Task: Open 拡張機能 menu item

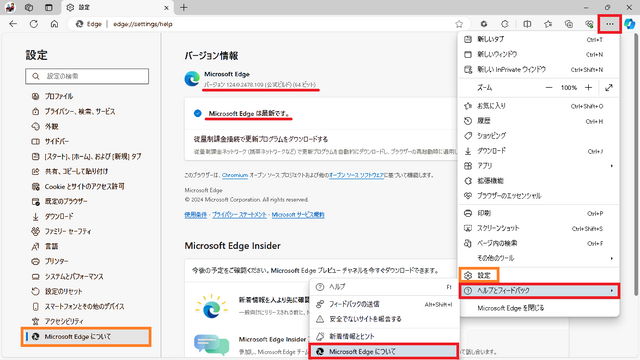Action: click(x=539, y=181)
